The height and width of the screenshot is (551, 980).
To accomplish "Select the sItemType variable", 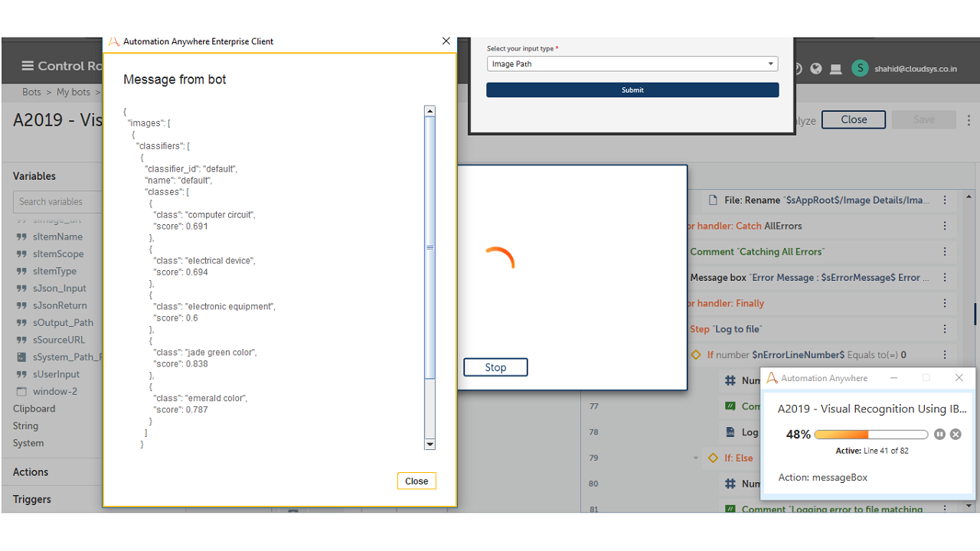I will 54,271.
